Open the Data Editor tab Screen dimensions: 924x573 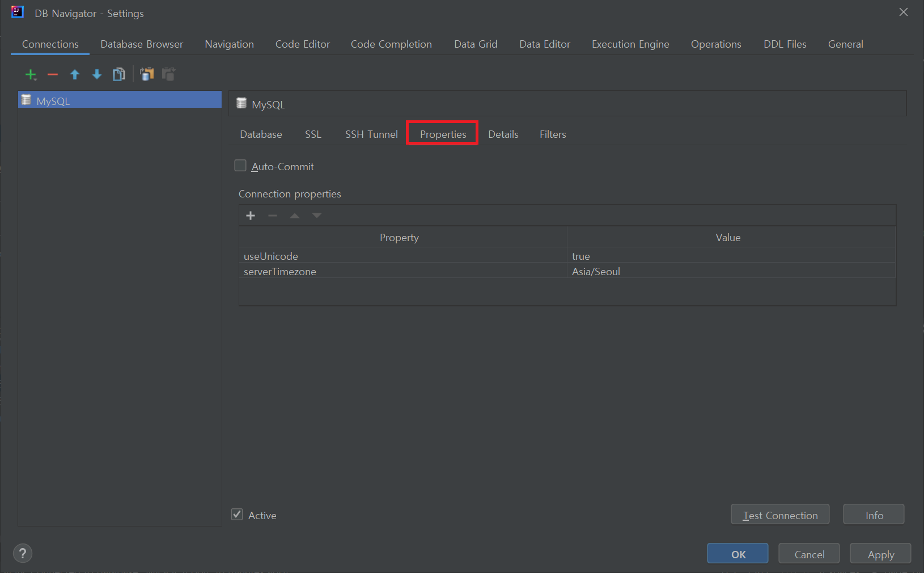tap(545, 44)
